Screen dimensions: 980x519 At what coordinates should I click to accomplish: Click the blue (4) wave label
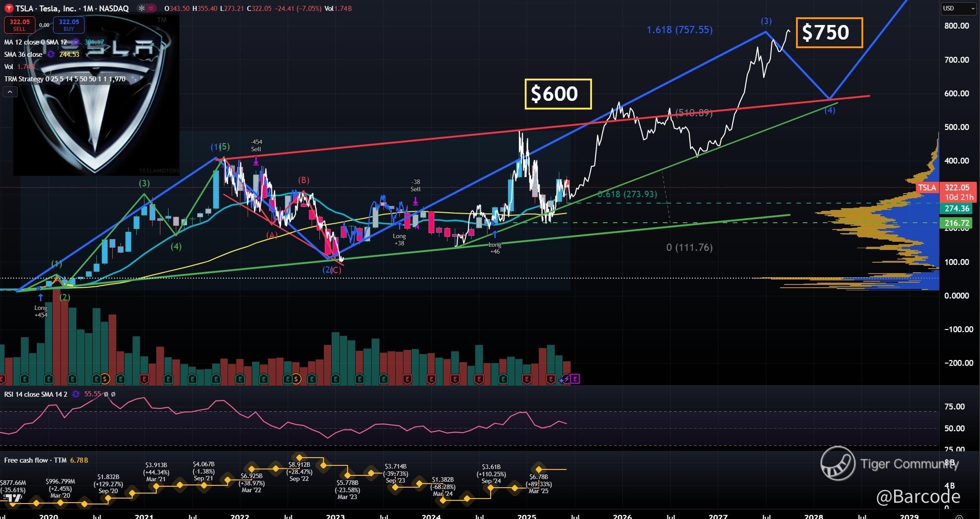pos(830,110)
